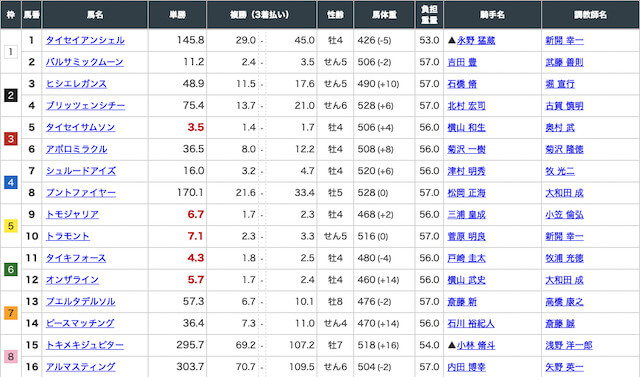Click the 馬体重 column header
The image size is (640, 377).
(384, 15)
